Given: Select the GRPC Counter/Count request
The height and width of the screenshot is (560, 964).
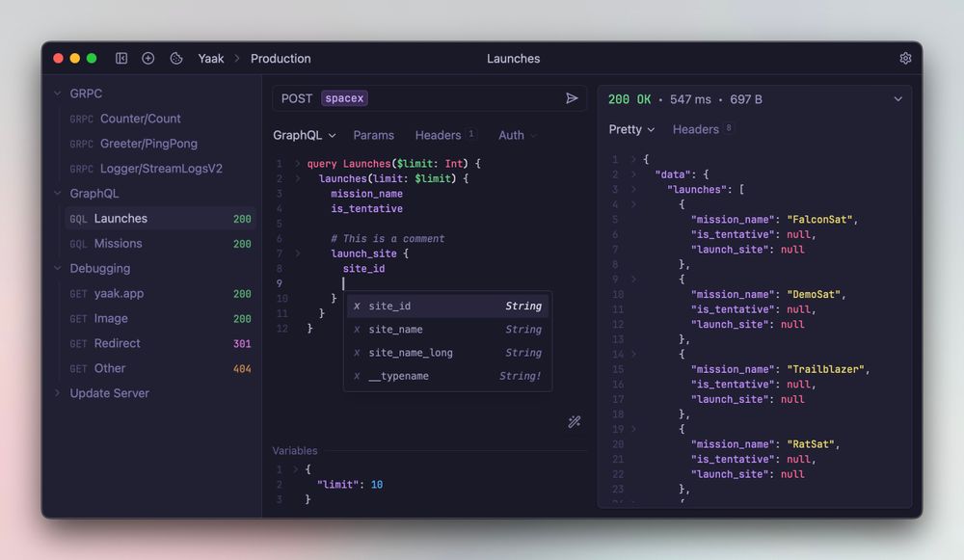Looking at the screenshot, I should 140,118.
